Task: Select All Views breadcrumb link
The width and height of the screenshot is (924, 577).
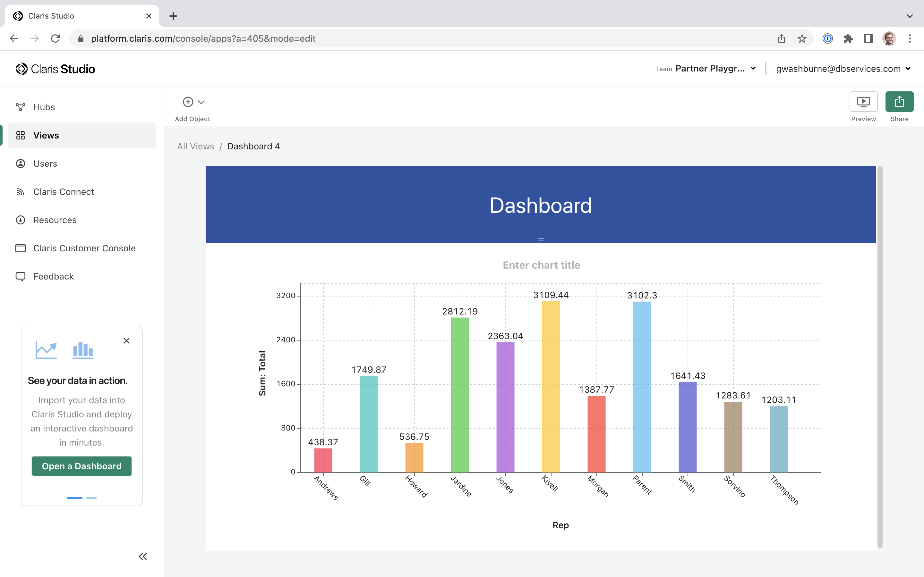Action: click(x=196, y=146)
